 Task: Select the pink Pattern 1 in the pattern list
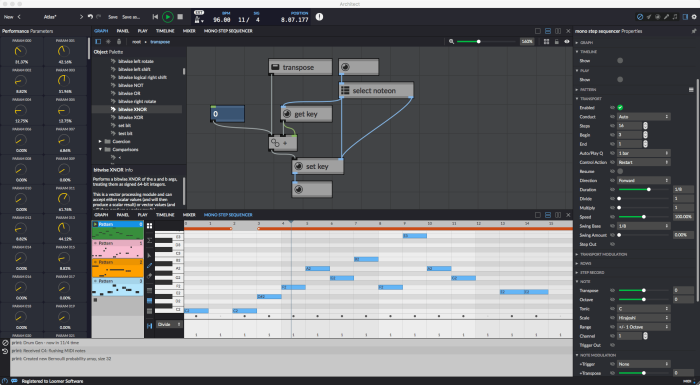(x=118, y=249)
